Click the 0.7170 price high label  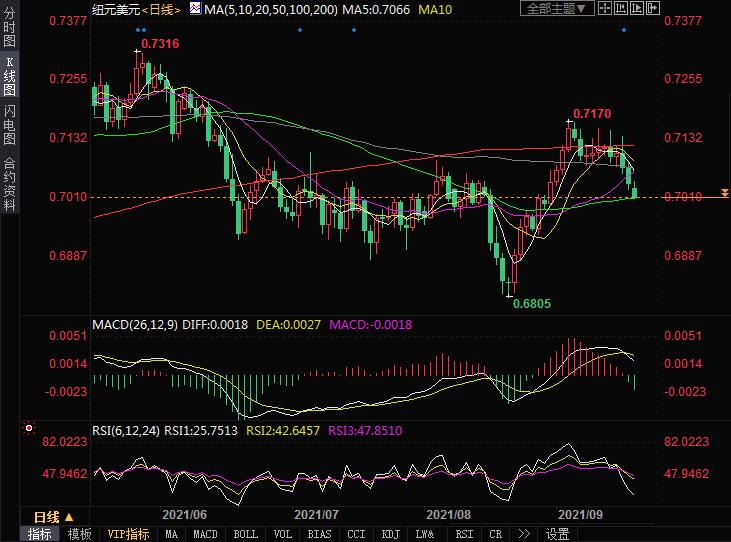click(x=591, y=114)
